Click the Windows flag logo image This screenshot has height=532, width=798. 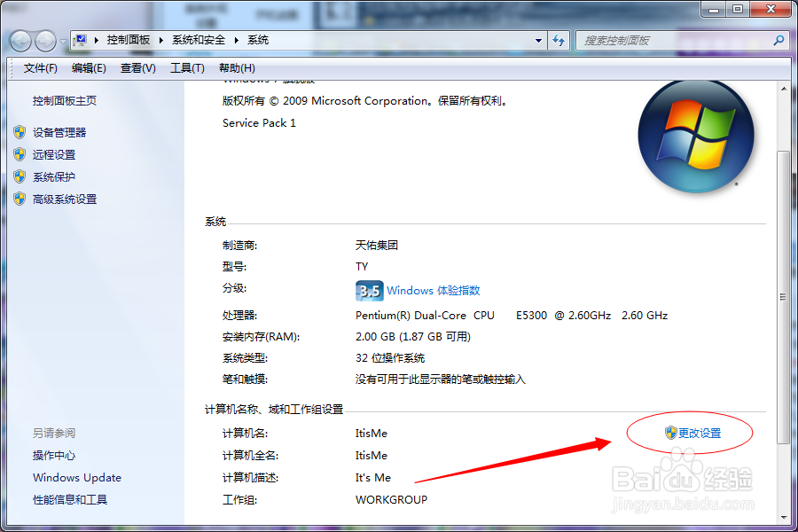click(x=697, y=135)
